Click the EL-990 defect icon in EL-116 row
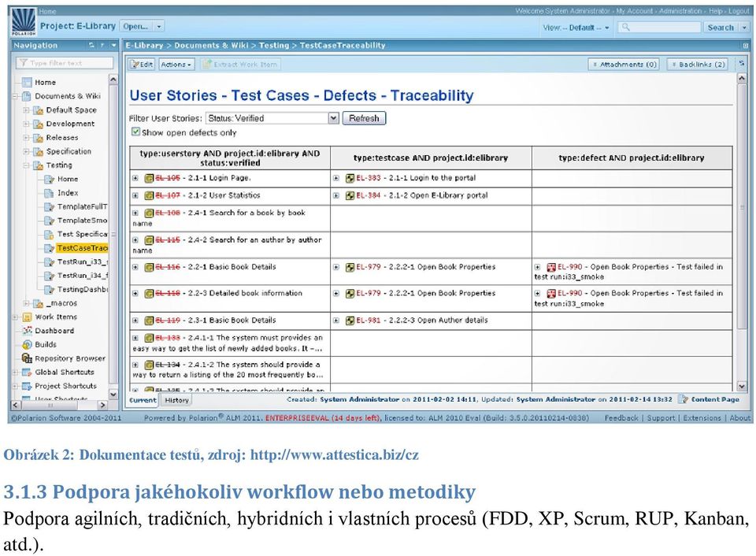The width and height of the screenshot is (756, 556). pos(551,267)
